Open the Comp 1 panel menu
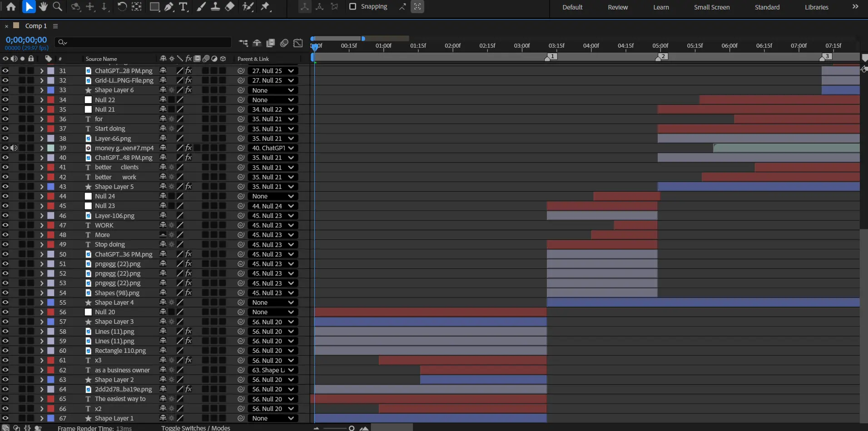Image resolution: width=868 pixels, height=431 pixels. (x=55, y=26)
